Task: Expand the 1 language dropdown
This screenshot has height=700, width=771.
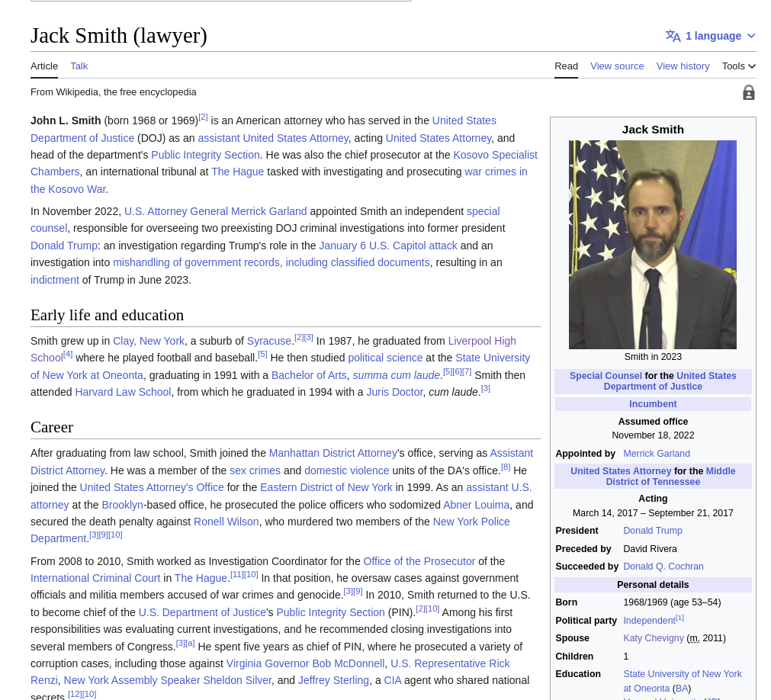Action: pyautogui.click(x=711, y=36)
